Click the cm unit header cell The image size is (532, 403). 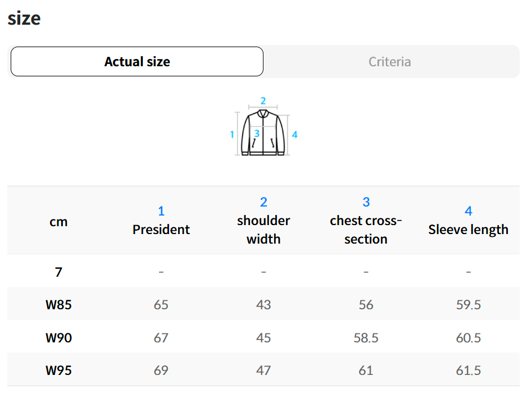(58, 222)
